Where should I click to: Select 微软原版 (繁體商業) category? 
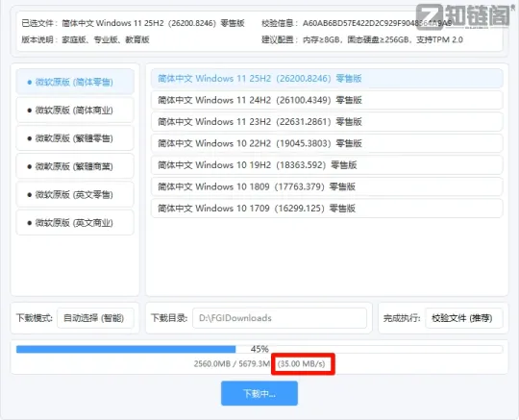75,166
